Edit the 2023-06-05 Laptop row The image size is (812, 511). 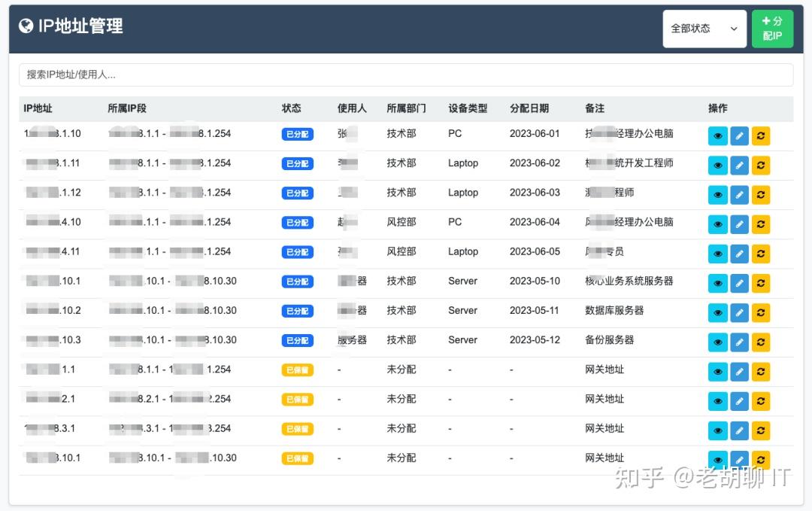pos(740,254)
